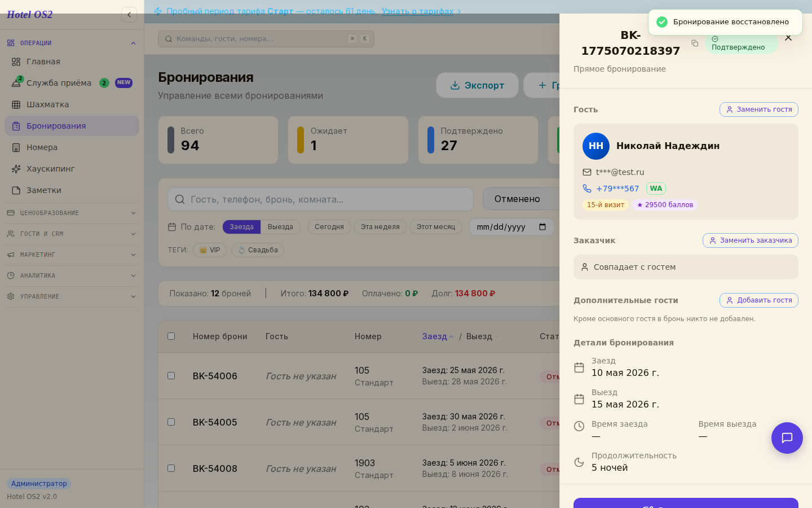The width and height of the screenshot is (812, 508).
Task: Copy booking number BK-1775070218397
Action: pyautogui.click(x=695, y=43)
